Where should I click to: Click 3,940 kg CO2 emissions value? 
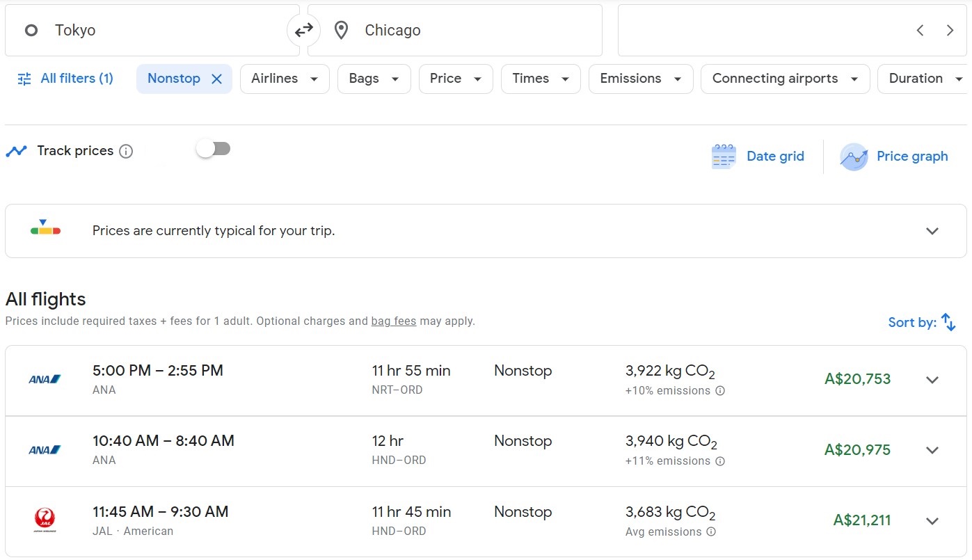tap(671, 442)
